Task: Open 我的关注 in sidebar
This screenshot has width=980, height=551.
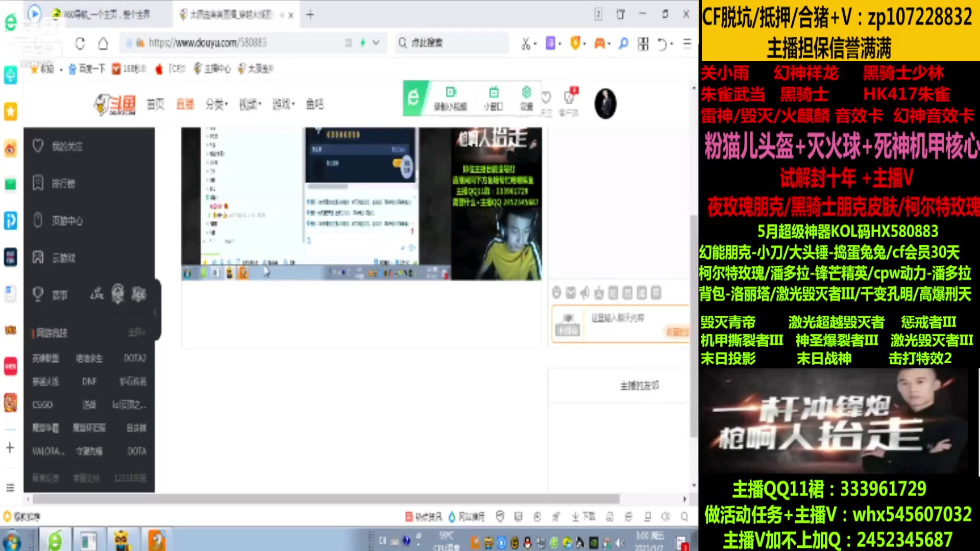Action: point(66,146)
